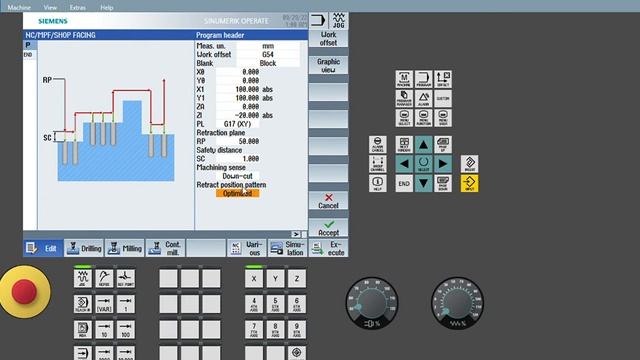Click the SELECT key in cursor block

423,164
